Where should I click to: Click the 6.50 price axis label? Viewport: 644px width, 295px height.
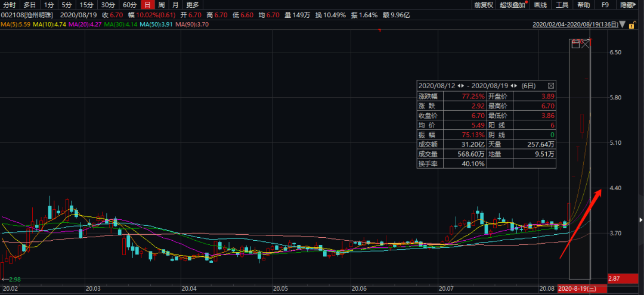coord(615,52)
